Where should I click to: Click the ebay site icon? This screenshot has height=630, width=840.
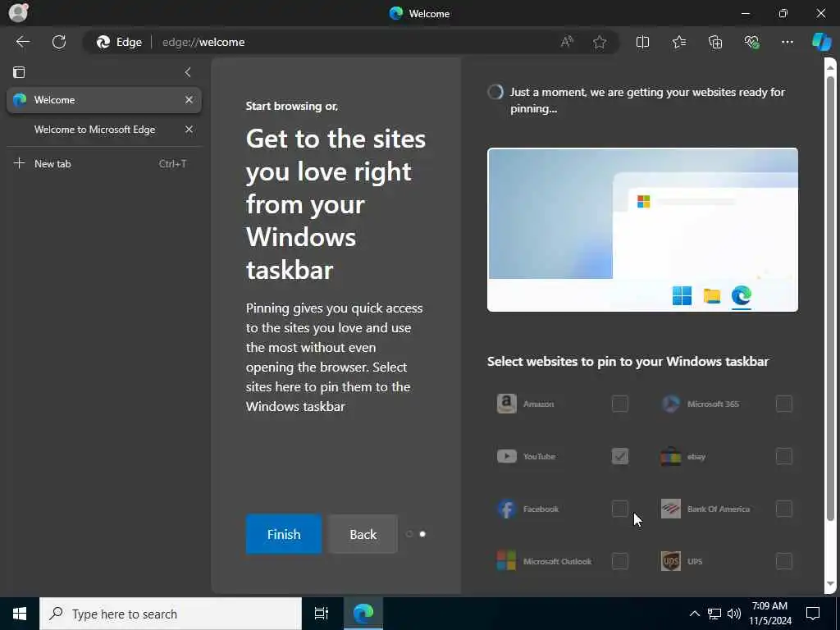point(671,456)
